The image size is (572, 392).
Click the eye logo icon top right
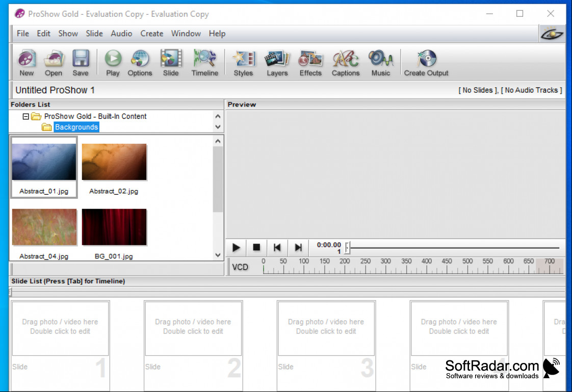point(552,34)
